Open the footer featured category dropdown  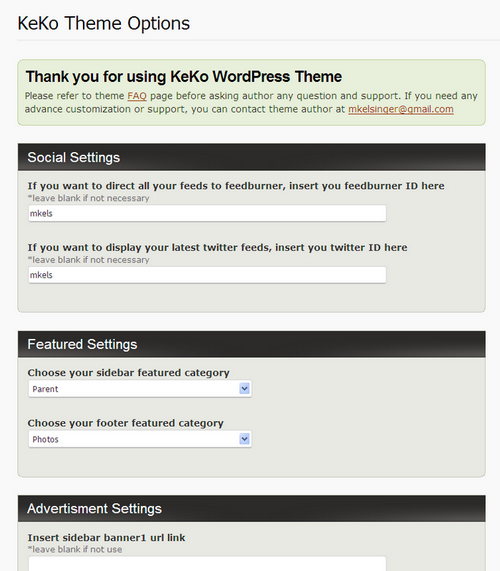pyautogui.click(x=140, y=439)
